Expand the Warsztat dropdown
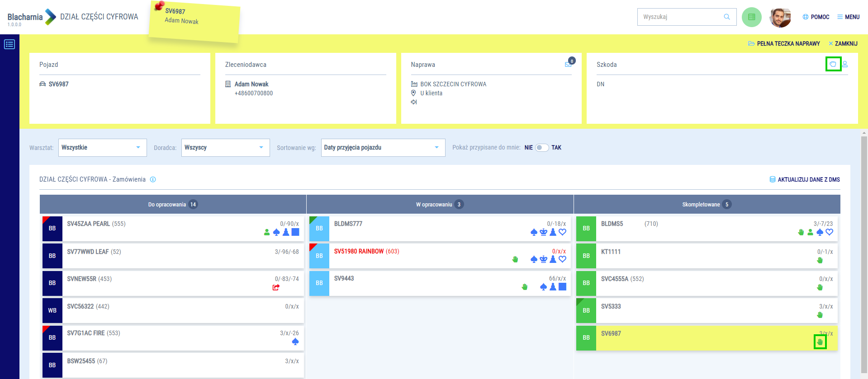The image size is (868, 379). 102,148
